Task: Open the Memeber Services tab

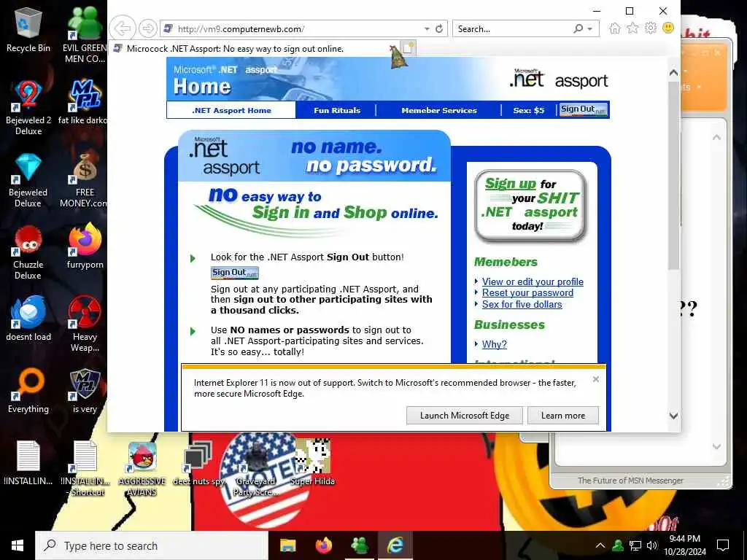Action: point(438,111)
